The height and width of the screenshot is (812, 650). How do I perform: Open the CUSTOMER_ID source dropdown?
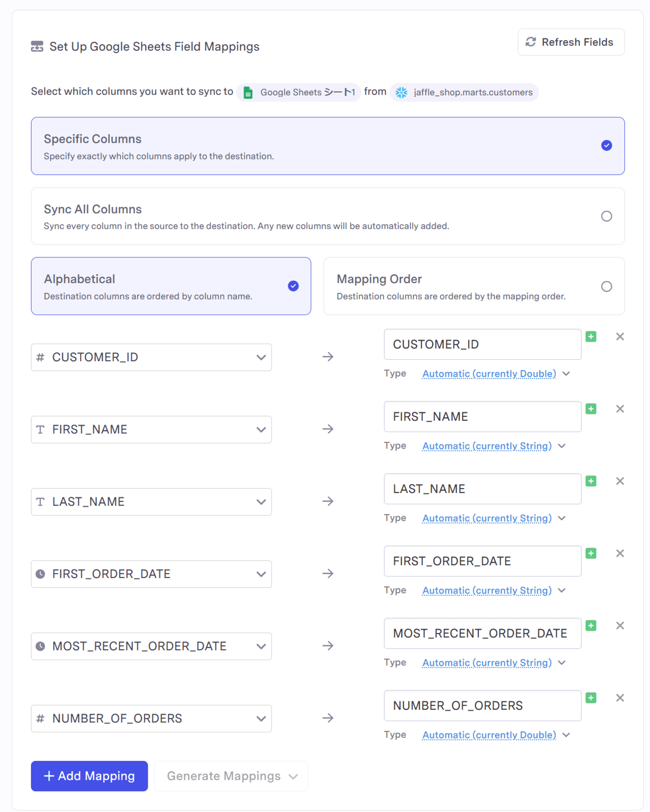pos(151,357)
